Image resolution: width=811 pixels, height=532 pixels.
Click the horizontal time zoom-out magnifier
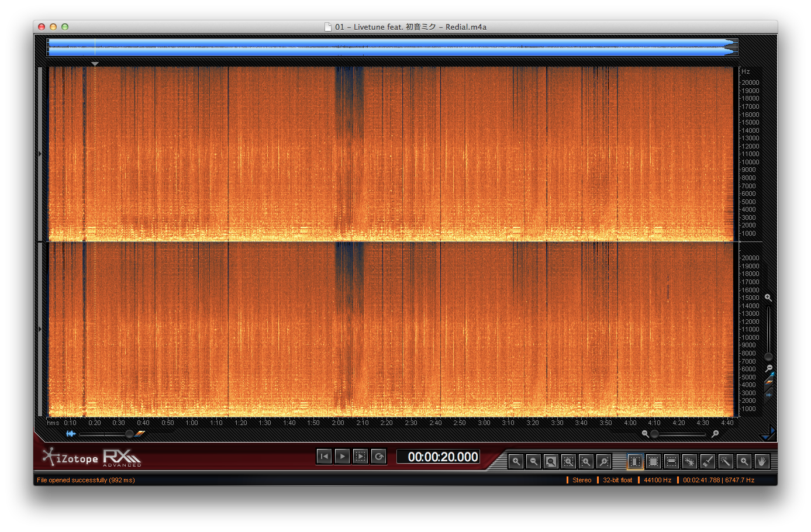tap(645, 434)
